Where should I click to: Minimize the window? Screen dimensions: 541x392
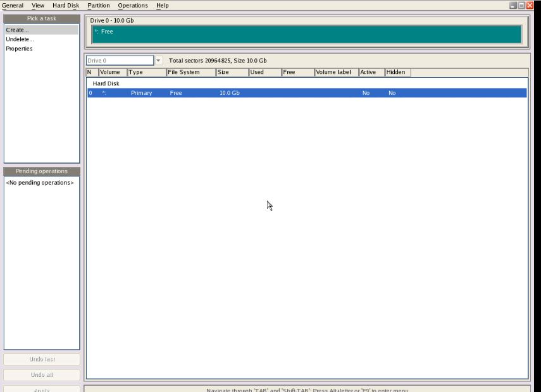513,5
